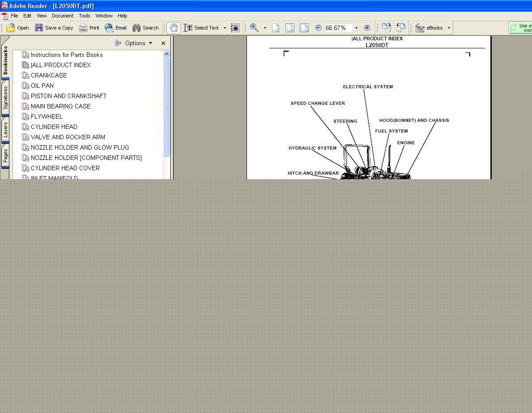532x413 pixels.
Task: Open the Edit menu
Action: (27, 16)
